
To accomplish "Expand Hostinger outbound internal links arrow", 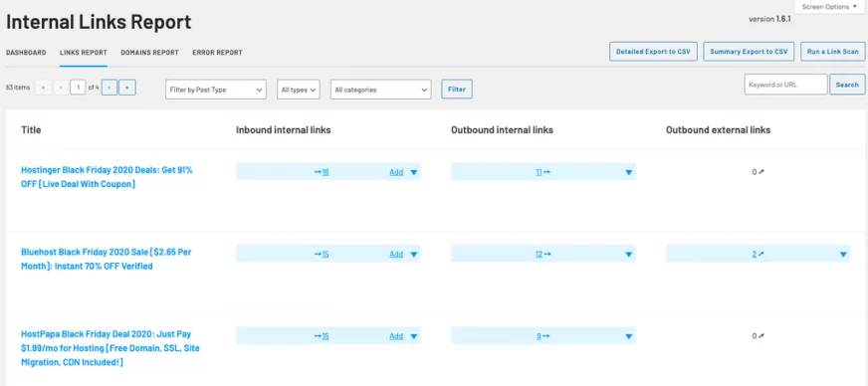I will coord(628,172).
